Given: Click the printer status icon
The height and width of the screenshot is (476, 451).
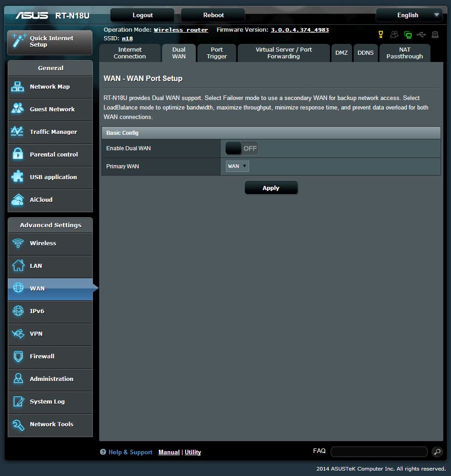Looking at the screenshot, I should (x=435, y=34).
